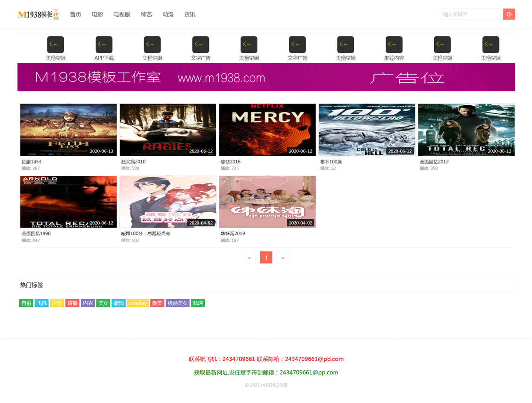
Task: Open the MERCY movie poster thumbnail
Action: click(x=267, y=130)
